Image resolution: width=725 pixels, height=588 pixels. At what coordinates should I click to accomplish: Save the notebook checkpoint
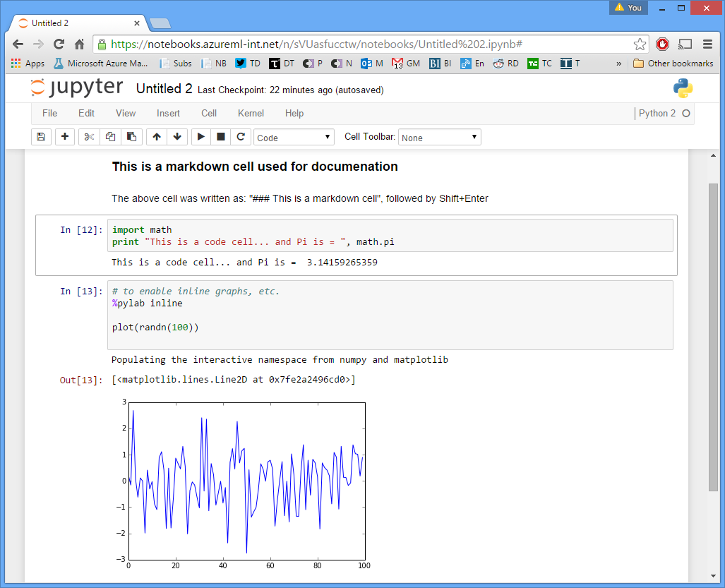41,136
